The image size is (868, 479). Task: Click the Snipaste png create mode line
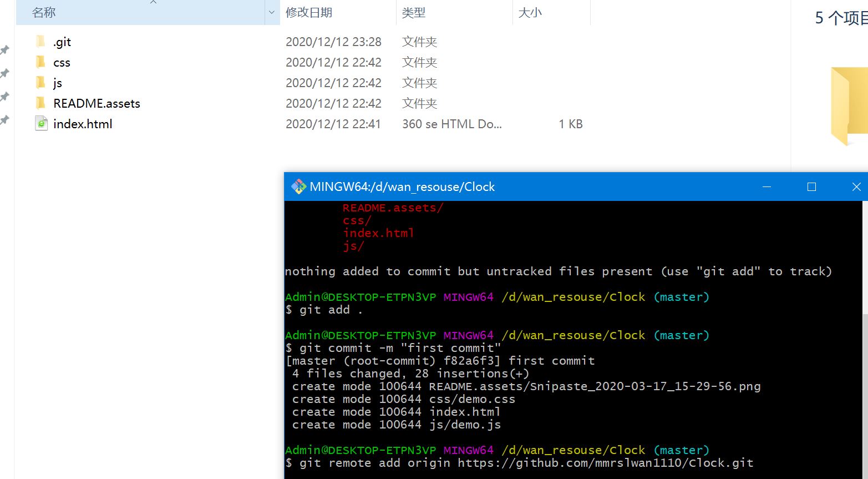coord(526,386)
